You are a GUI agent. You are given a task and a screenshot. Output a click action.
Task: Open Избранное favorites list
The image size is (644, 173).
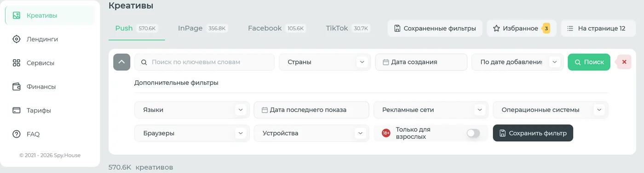pyautogui.click(x=522, y=28)
